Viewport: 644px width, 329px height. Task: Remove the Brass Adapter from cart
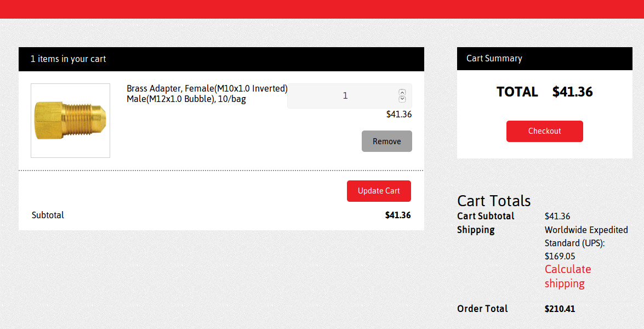(386, 141)
